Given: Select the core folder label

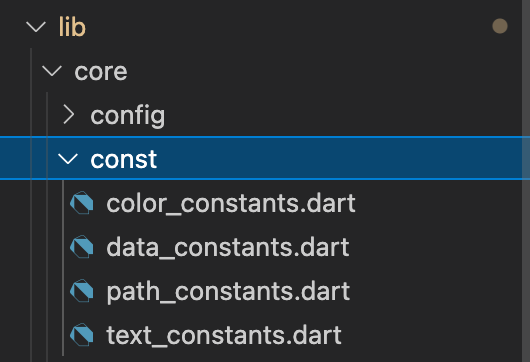Looking at the screenshot, I should pyautogui.click(x=101, y=72).
